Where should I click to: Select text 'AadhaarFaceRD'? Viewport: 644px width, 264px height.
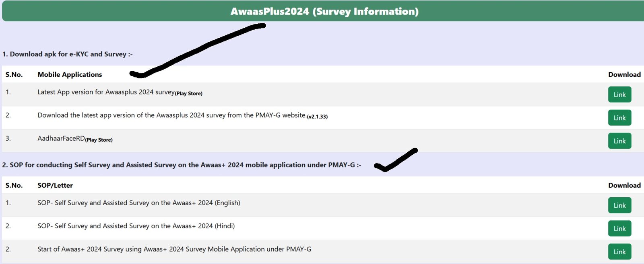[61, 138]
